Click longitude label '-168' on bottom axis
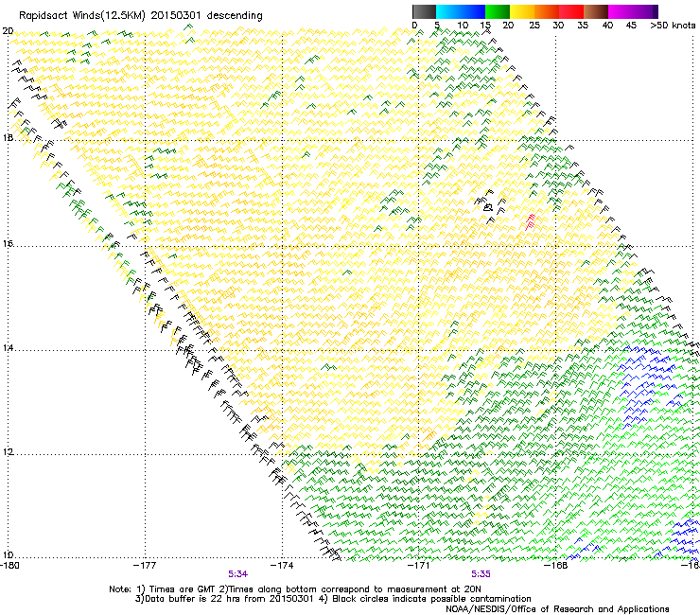Screen dimensions: 700x615 [556, 566]
